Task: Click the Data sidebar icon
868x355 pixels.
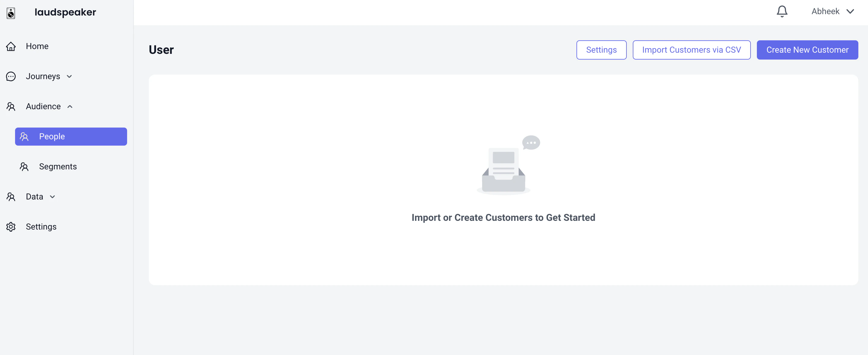Action: point(11,197)
